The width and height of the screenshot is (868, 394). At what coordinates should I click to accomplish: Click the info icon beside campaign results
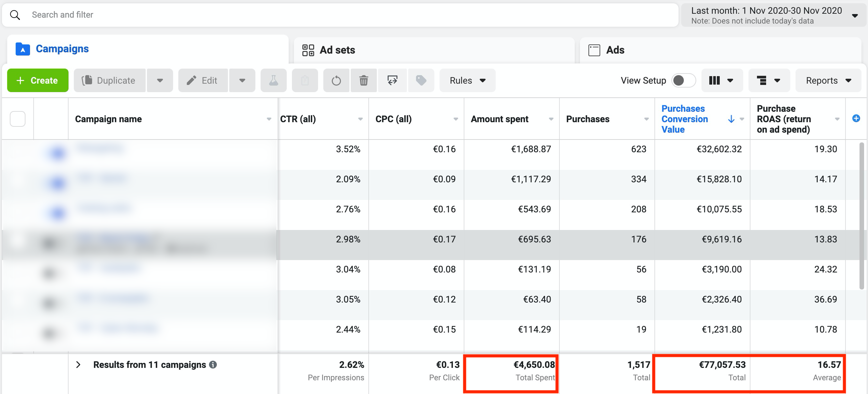pos(213,365)
